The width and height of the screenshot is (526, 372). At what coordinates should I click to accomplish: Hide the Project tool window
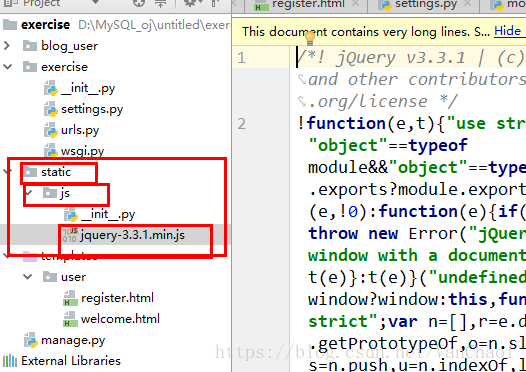(x=215, y=3)
